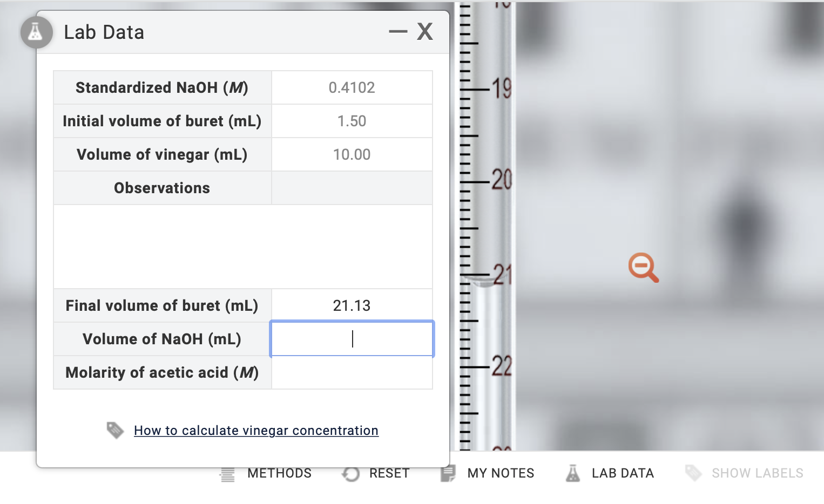Minimize the Lab Data window
Screen dimensions: 824x504
(398, 31)
